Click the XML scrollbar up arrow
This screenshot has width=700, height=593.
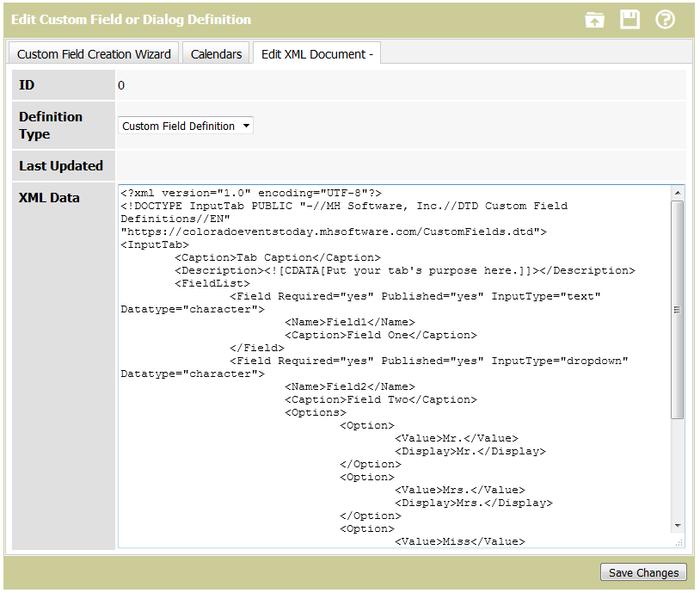pyautogui.click(x=678, y=192)
